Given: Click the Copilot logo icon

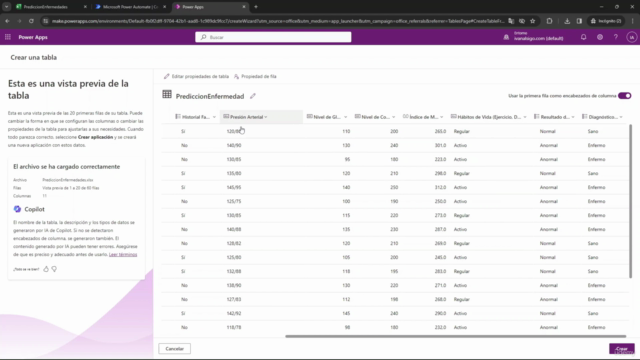Looking at the screenshot, I should pyautogui.click(x=17, y=209).
